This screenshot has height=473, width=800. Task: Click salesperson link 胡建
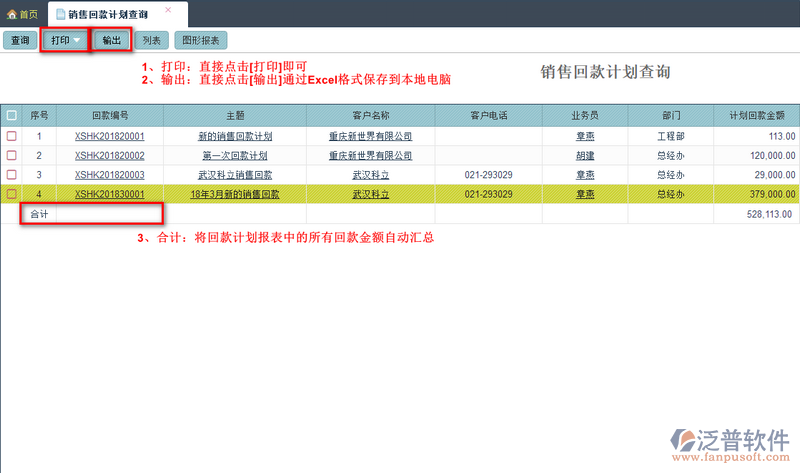(x=584, y=155)
